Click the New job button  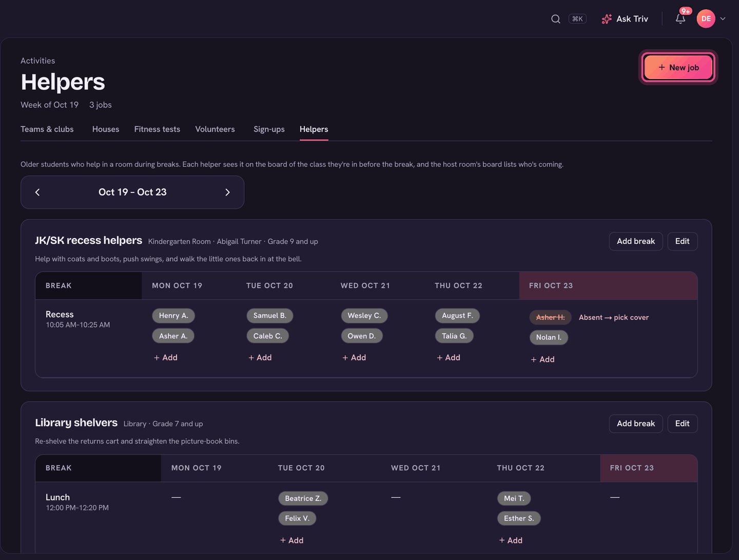pos(678,67)
